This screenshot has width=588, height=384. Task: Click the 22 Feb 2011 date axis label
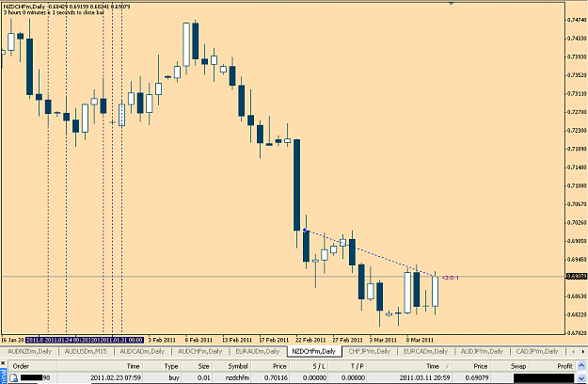(310, 340)
